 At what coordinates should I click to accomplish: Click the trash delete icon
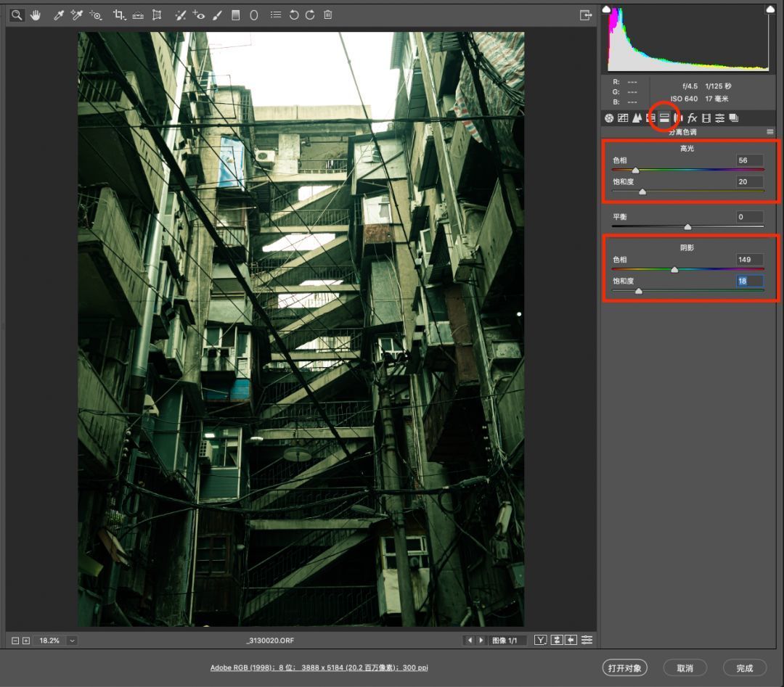tap(328, 15)
